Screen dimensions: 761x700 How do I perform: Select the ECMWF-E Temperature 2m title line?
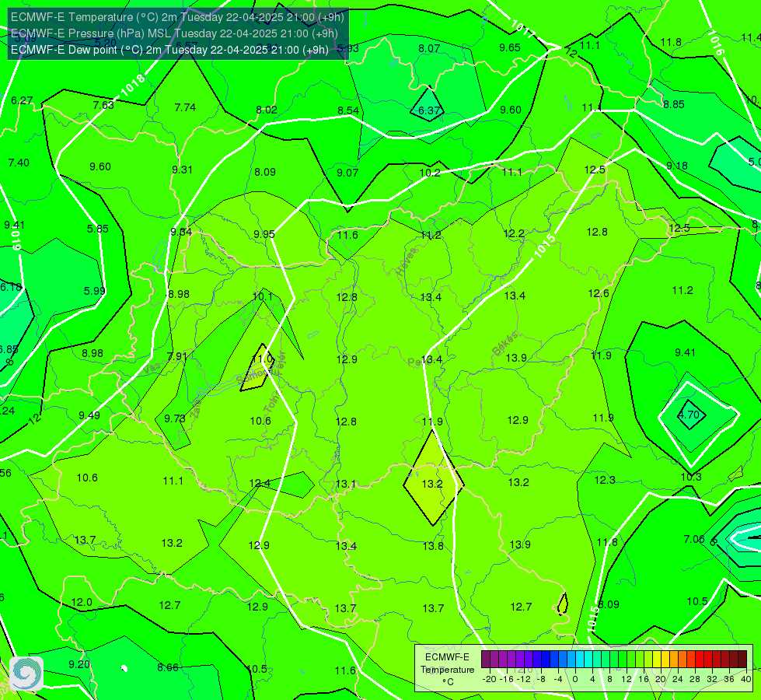click(177, 17)
